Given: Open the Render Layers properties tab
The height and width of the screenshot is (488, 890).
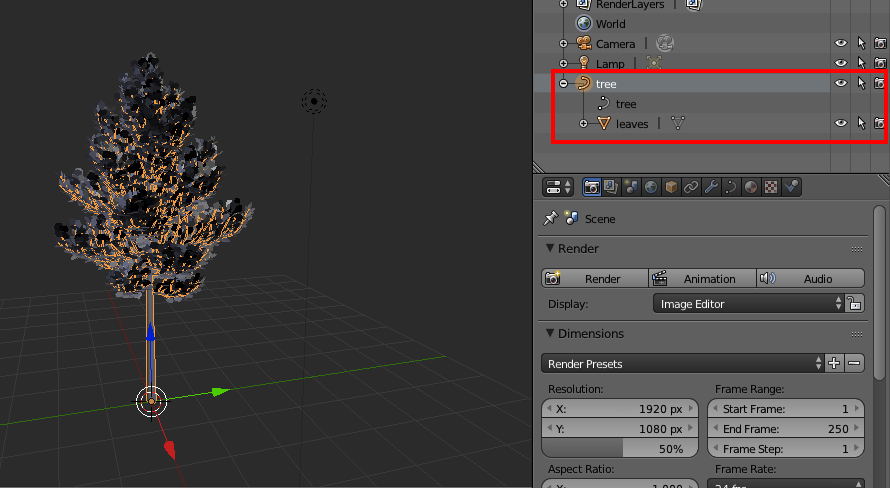Looking at the screenshot, I should [611, 187].
